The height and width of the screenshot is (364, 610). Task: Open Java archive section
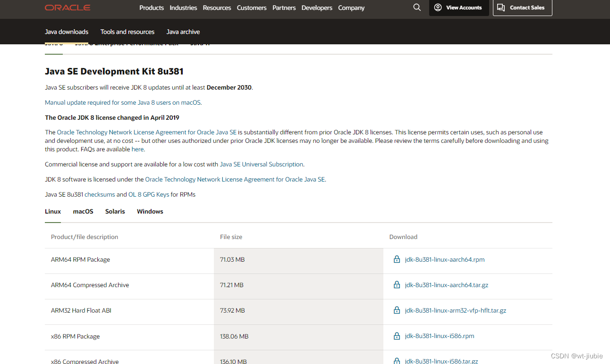(183, 32)
